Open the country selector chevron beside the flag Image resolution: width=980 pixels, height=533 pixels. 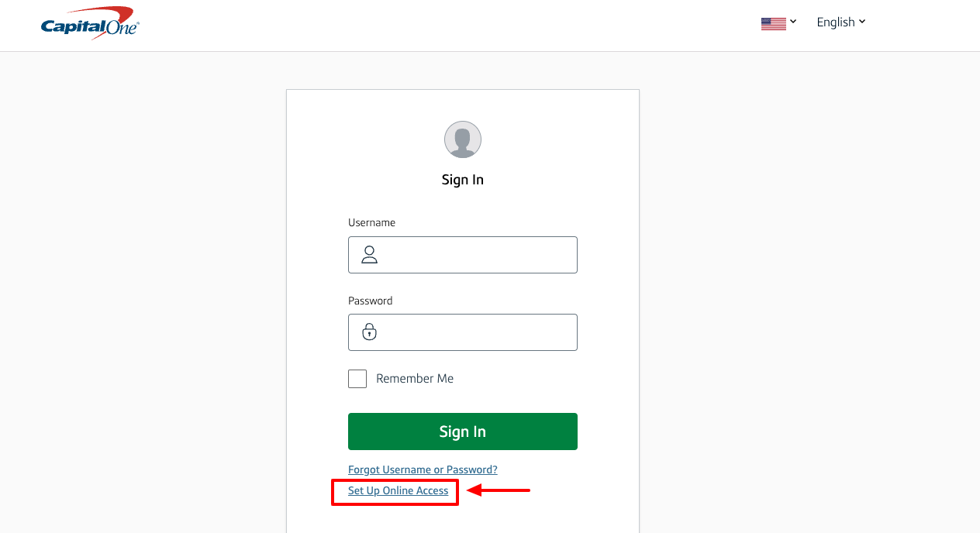[x=792, y=22]
